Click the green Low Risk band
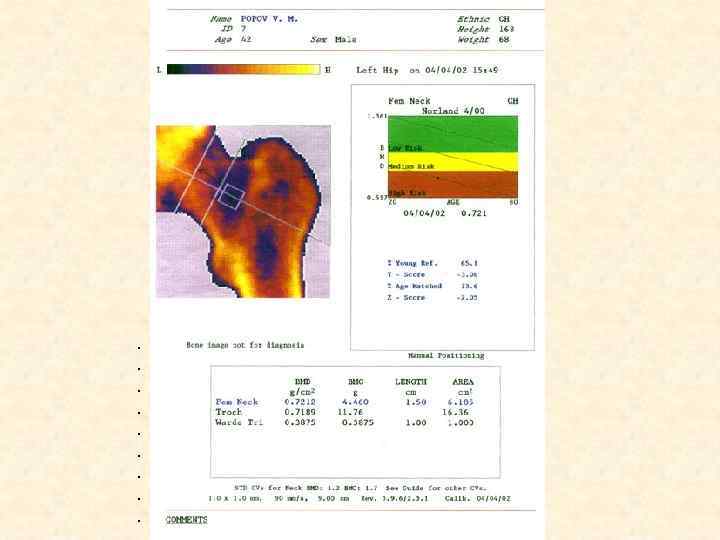 (x=453, y=134)
